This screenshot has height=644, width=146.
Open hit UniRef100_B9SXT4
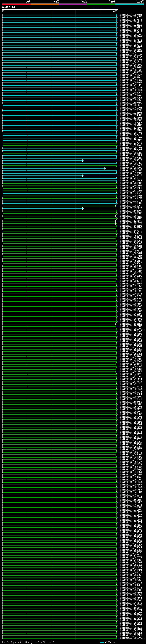coord(131,30)
